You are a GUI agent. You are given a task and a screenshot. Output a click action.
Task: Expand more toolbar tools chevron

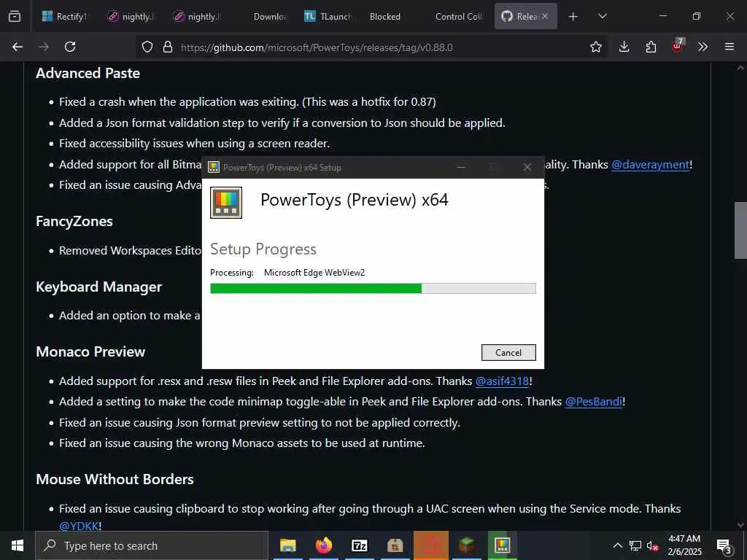703,47
